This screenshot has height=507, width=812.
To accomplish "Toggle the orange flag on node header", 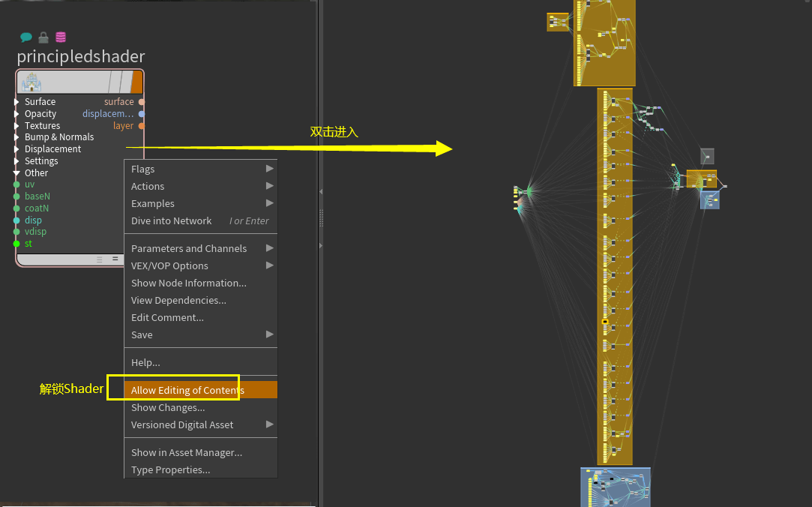I will 136,82.
